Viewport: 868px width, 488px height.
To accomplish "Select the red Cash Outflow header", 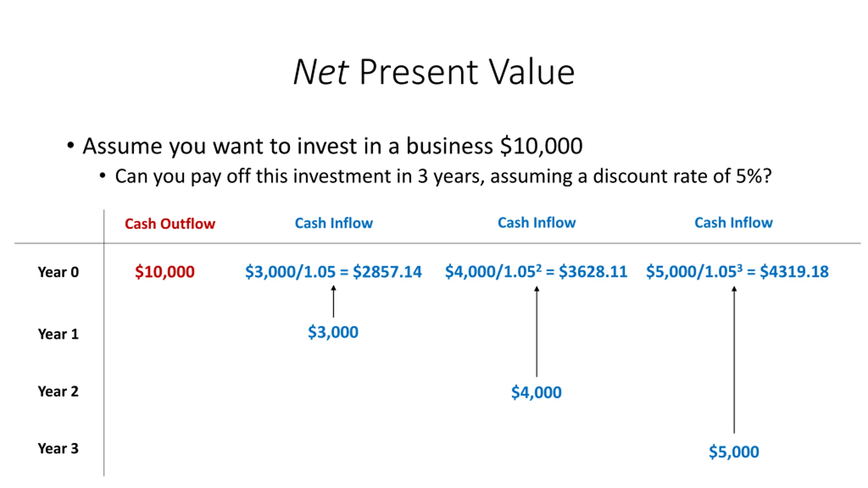I will point(170,224).
